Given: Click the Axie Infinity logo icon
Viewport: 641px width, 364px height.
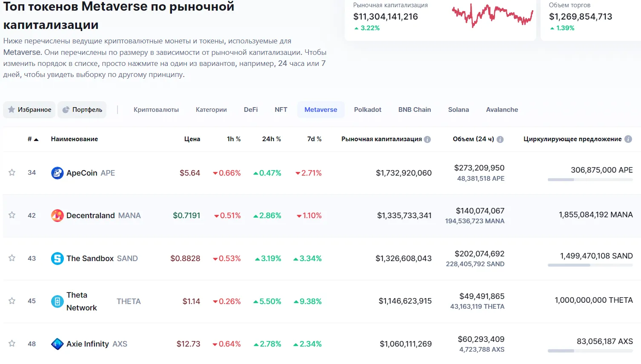Looking at the screenshot, I should coord(57,344).
